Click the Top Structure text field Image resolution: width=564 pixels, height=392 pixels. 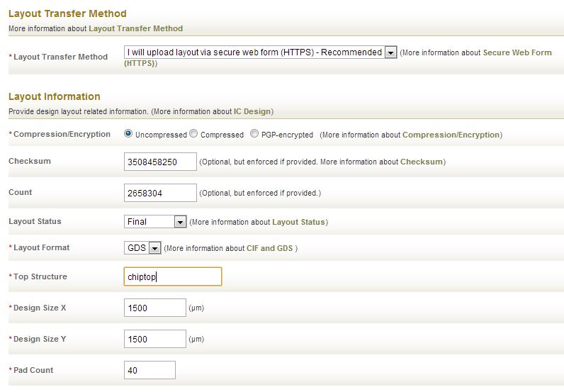pos(173,276)
